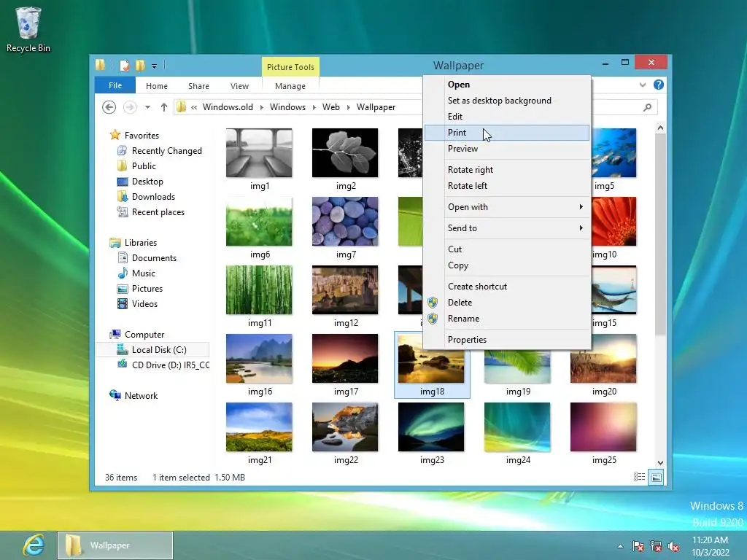
Task: Choose Open from the context menu
Action: tap(506, 85)
